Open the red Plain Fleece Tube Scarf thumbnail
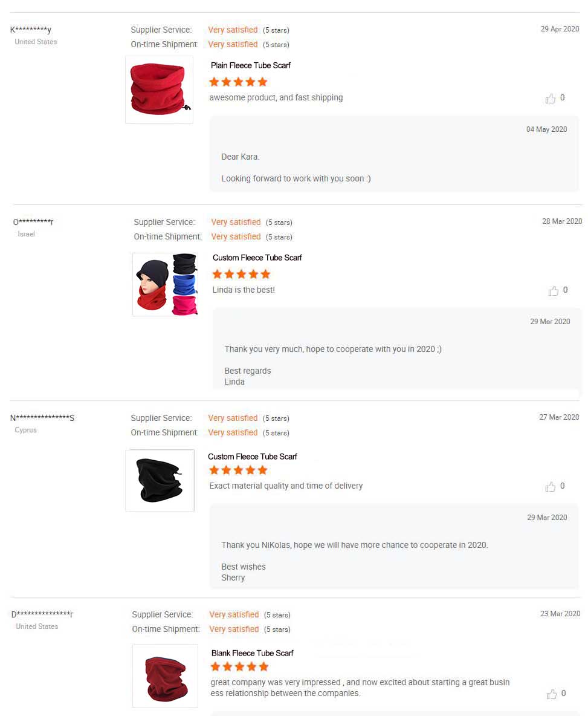Screen dimensions: 588x716 159,90
